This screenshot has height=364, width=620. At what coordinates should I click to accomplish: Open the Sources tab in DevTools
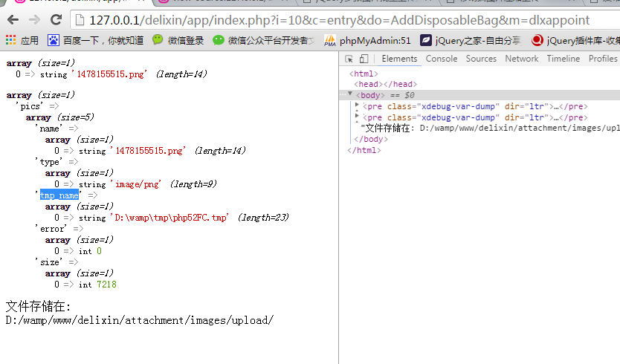click(481, 59)
